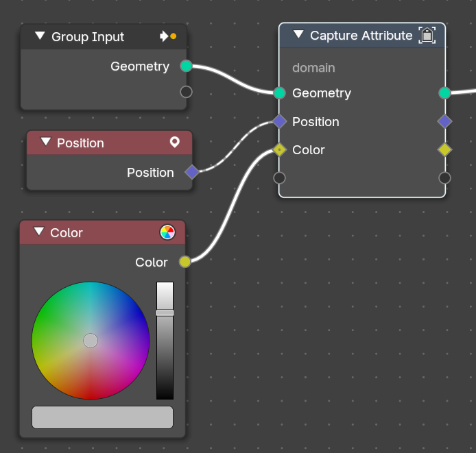This screenshot has height=453, width=476.
Task: Click the color wheel center handle
Action: (91, 341)
